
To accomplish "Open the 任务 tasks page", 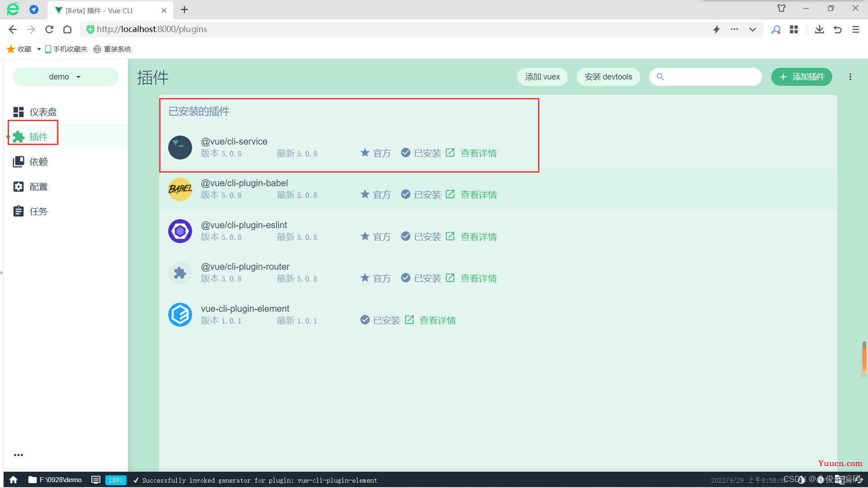I will tap(31, 211).
